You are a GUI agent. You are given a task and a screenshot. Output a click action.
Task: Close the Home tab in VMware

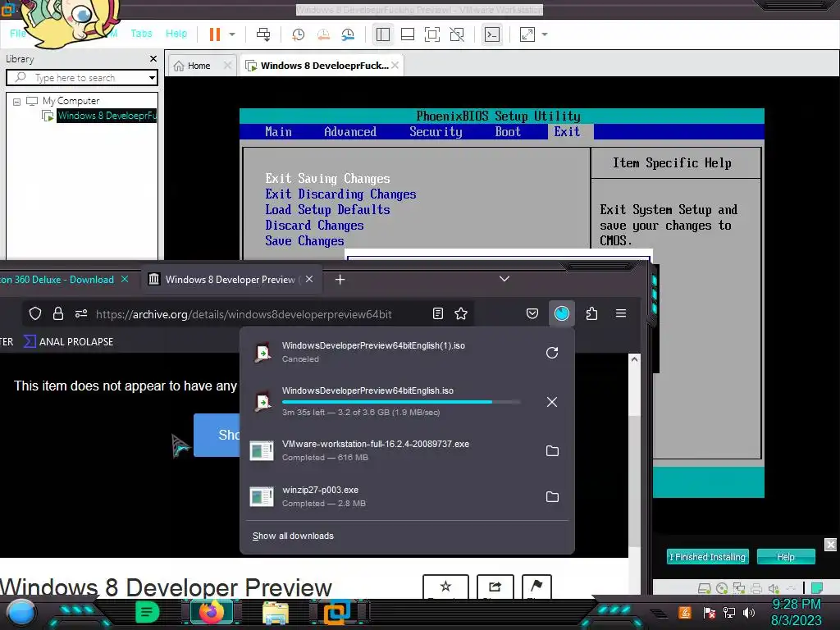[x=227, y=66]
